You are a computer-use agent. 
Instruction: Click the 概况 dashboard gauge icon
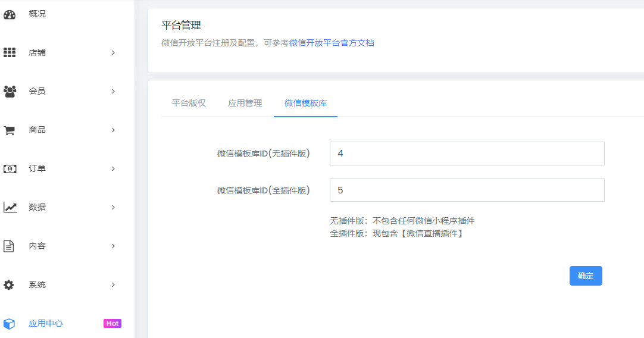10,14
